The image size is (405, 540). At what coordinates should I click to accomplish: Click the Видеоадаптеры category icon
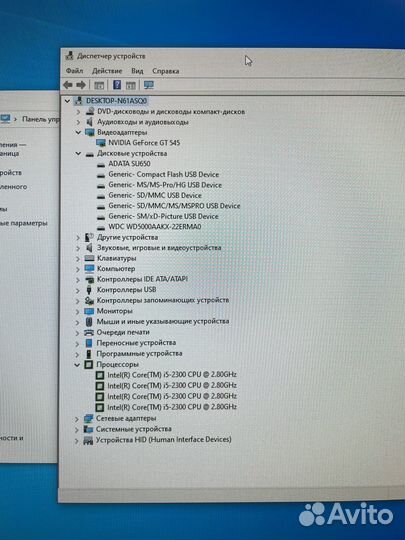[x=90, y=132]
